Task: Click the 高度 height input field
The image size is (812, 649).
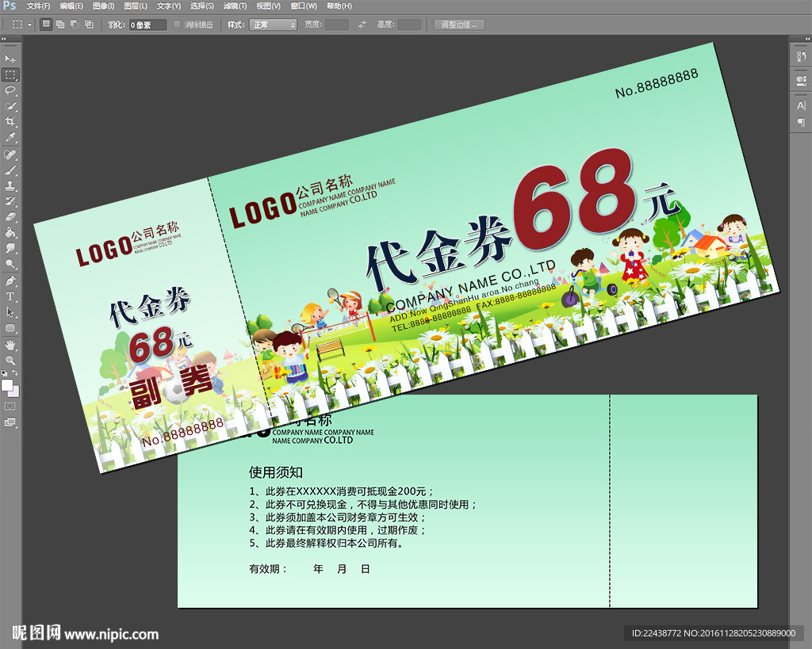Action: point(409,25)
